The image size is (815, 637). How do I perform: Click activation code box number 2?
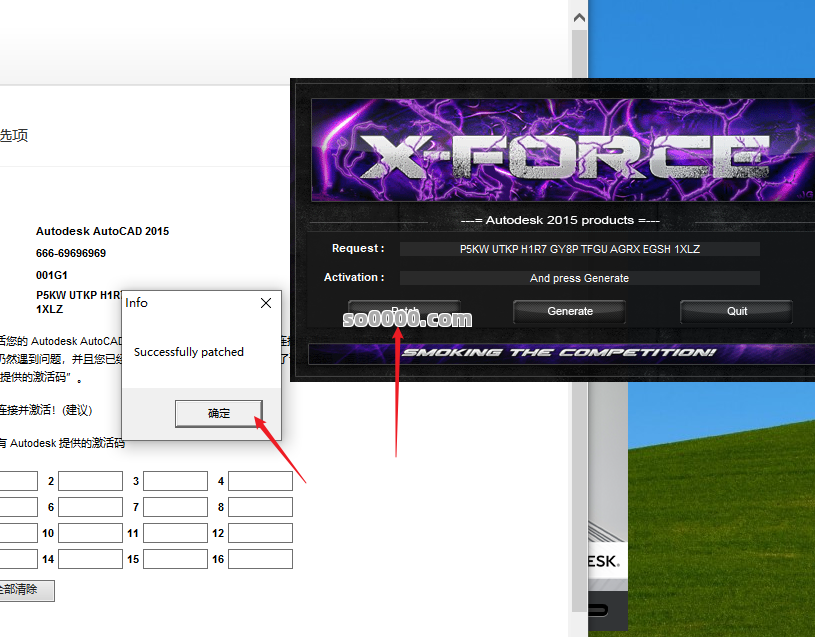click(x=90, y=481)
